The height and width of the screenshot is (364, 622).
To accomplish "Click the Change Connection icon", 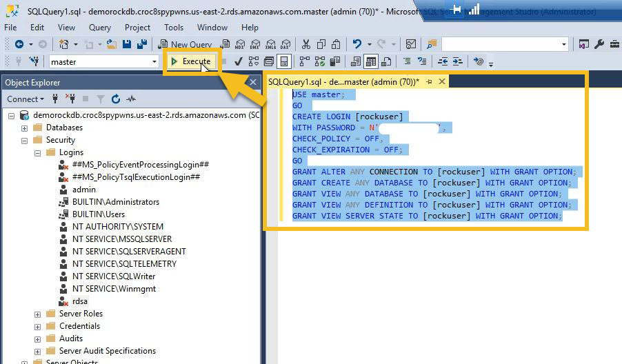I will coord(34,61).
